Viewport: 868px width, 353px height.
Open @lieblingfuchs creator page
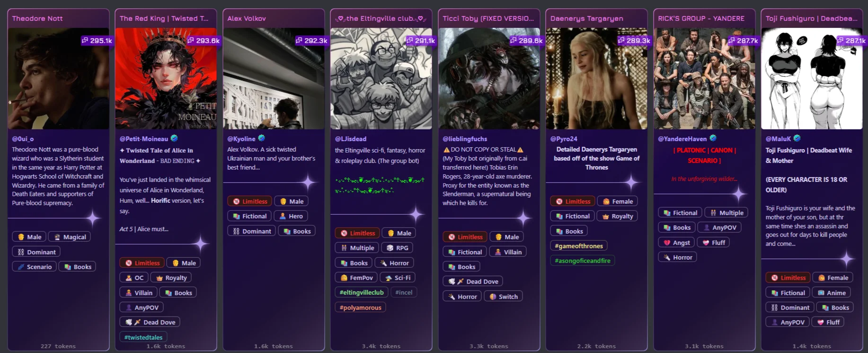coord(465,139)
